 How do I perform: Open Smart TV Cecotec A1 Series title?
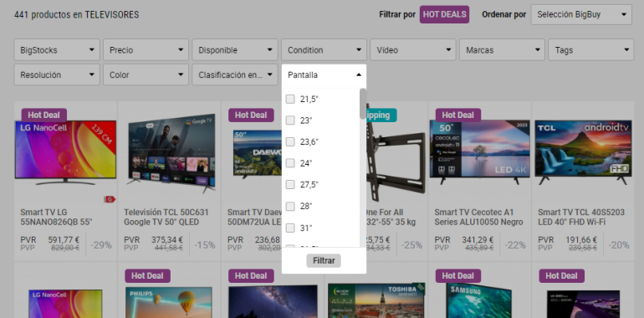pyautogui.click(x=478, y=218)
